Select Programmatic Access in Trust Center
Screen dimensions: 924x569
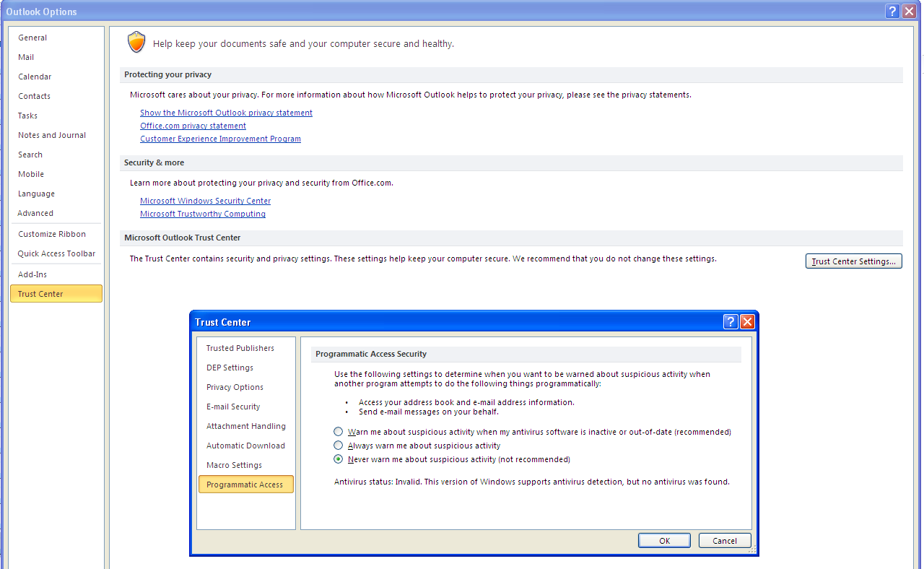[245, 485]
